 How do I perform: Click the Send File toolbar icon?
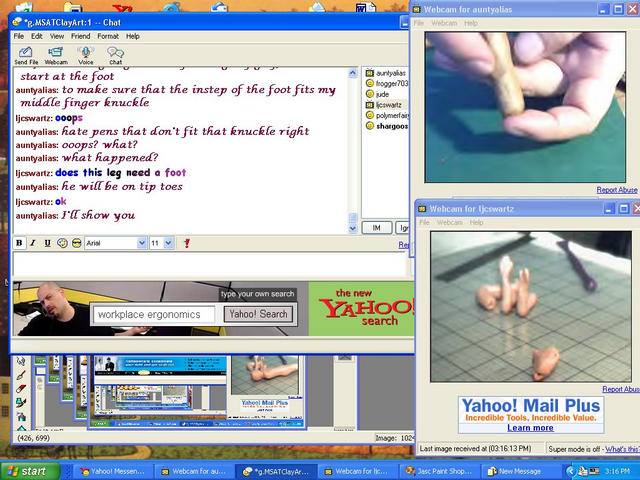point(26,56)
